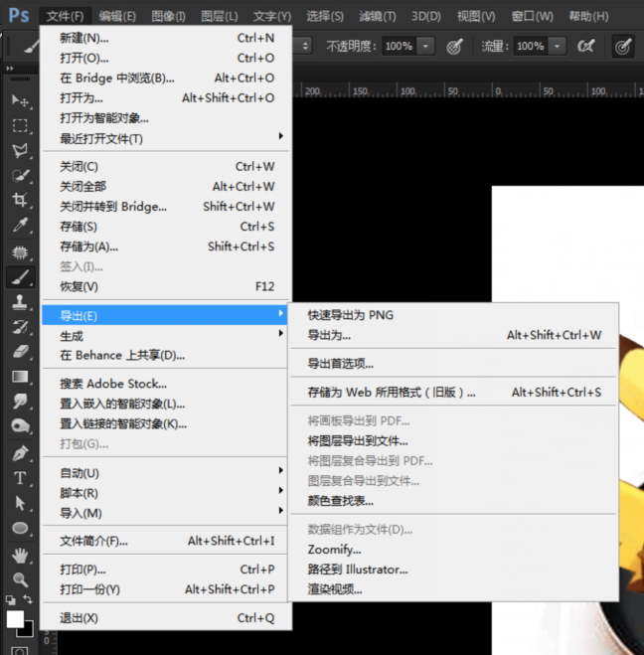
Task: Click the highlighted 导出(E) menu item
Action: click(x=166, y=315)
